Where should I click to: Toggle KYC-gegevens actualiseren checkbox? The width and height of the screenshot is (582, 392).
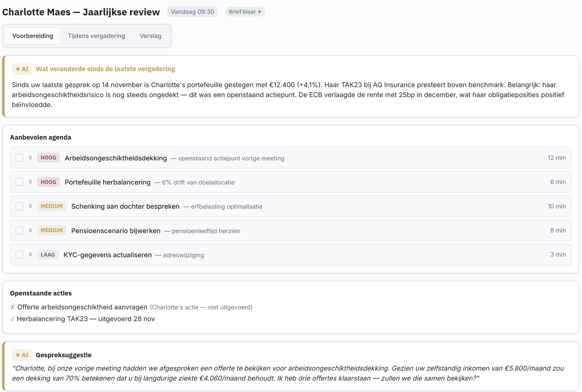coord(20,254)
